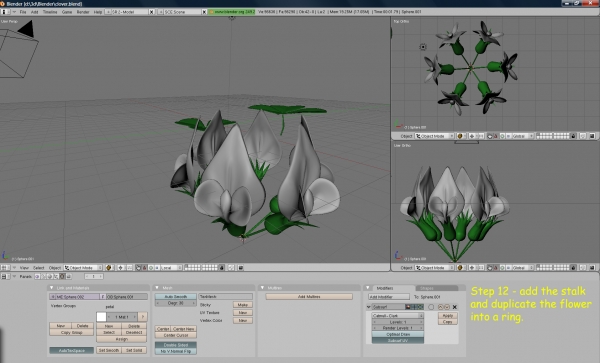Toggle the No V.Normal Flip button

coord(176,351)
